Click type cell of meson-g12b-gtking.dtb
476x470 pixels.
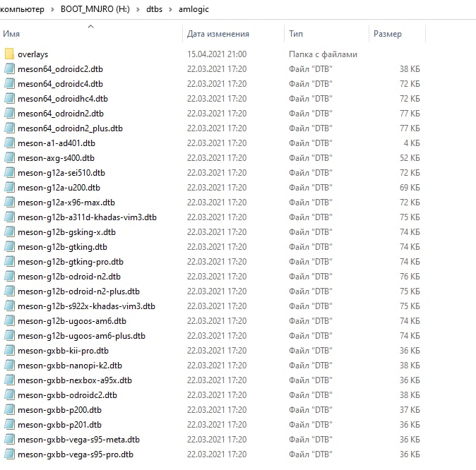click(311, 247)
